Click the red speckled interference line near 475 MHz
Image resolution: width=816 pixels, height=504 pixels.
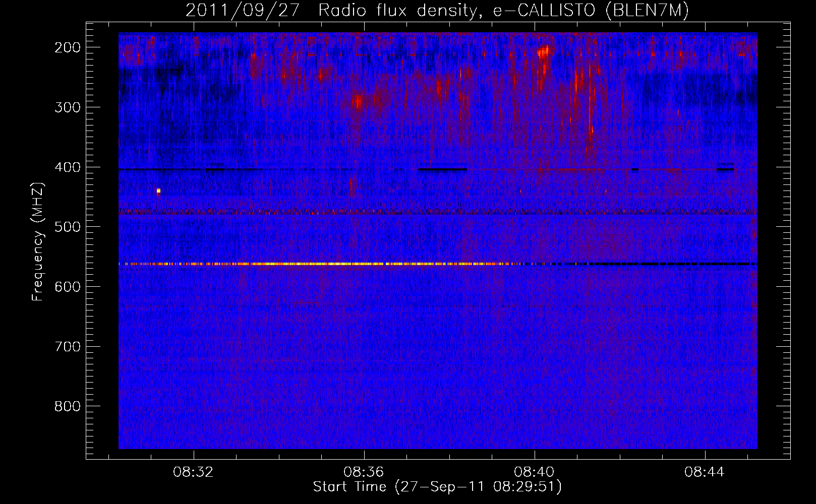(x=438, y=212)
